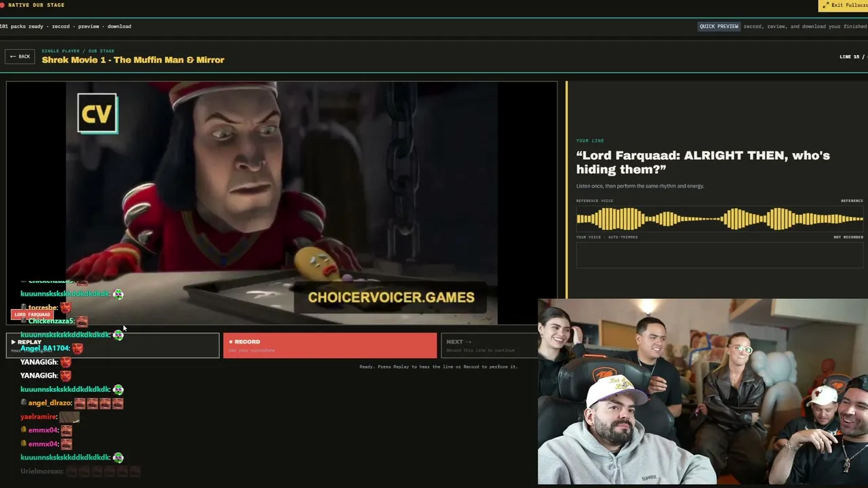868x488 pixels.
Task: Select the Quick Preview badge
Action: [719, 26]
